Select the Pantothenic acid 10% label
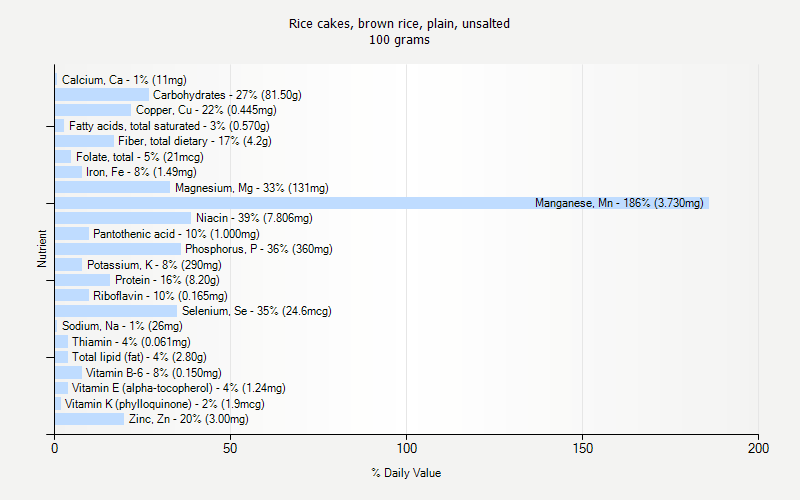800x500 pixels. click(176, 234)
